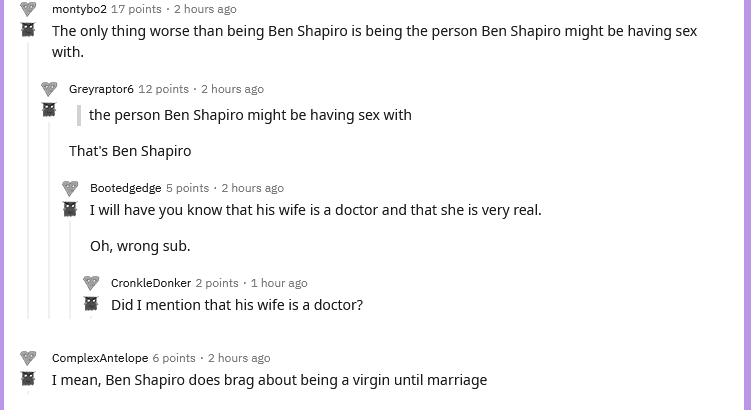Visit Bootedgedge's profile page
The width and height of the screenshot is (751, 410).
point(125,188)
